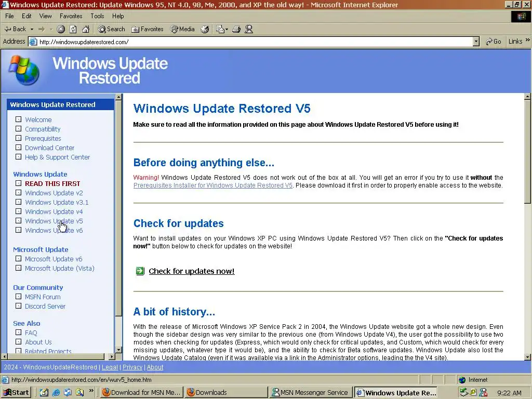
Task: Click the box beside Compatibility
Action: (x=18, y=129)
